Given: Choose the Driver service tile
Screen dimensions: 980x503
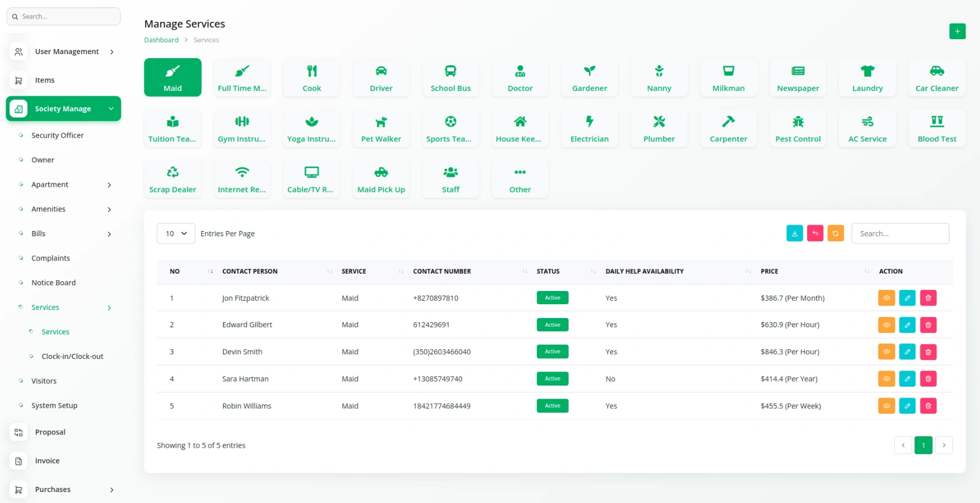Looking at the screenshot, I should coord(381,77).
